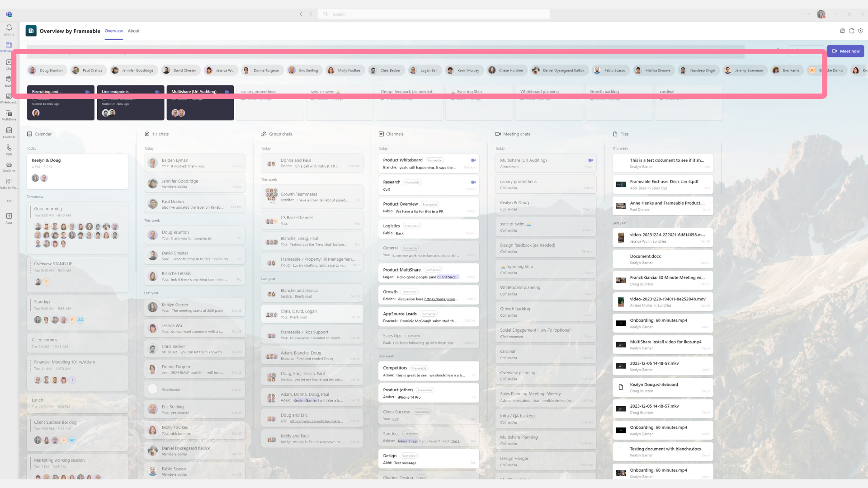868x488 pixels.
Task: Switch to the About tab
Action: 133,31
